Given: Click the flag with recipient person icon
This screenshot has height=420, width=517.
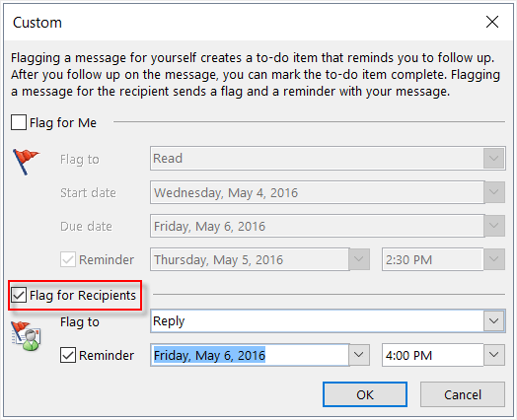Looking at the screenshot, I should coord(26,336).
